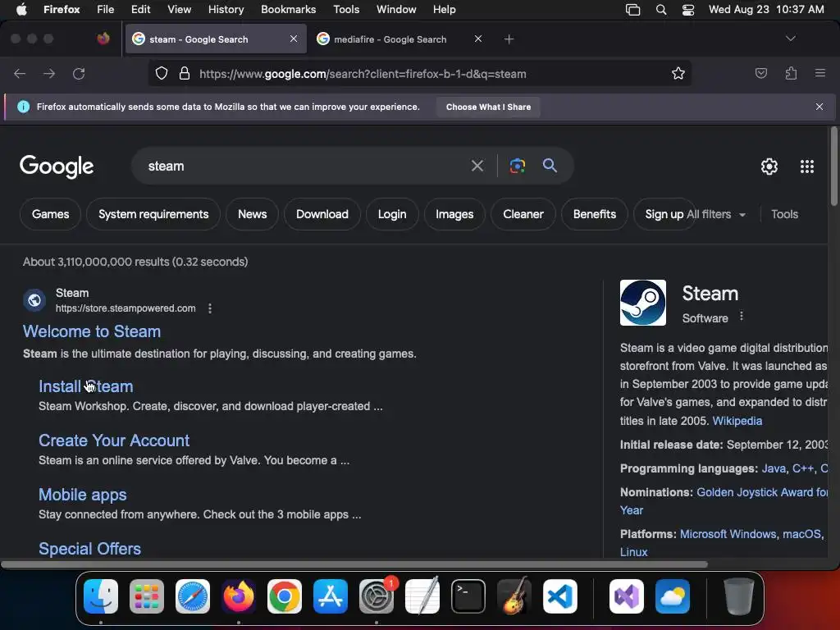
Task: Open Google quick settings gear
Action: pyautogui.click(x=769, y=167)
